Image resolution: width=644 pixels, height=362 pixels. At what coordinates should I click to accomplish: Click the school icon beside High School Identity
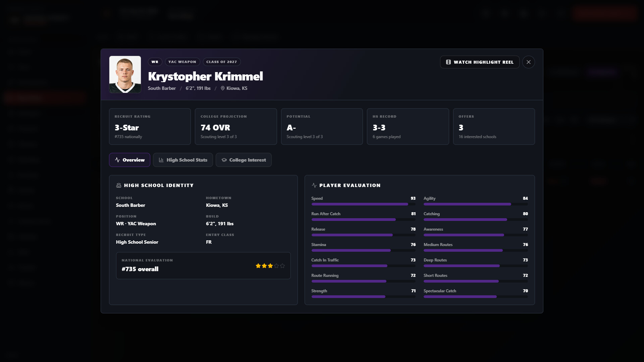[118, 185]
